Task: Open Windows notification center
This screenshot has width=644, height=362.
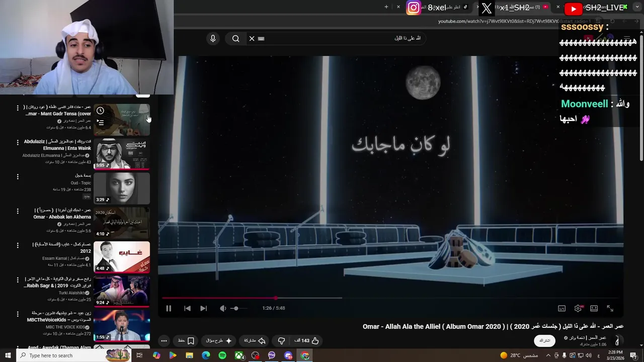Action: 634,355
